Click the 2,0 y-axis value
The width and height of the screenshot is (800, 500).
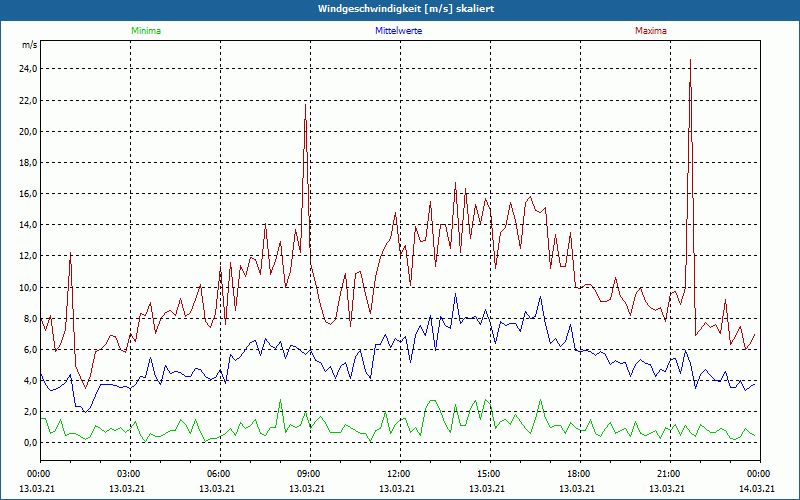(x=31, y=412)
